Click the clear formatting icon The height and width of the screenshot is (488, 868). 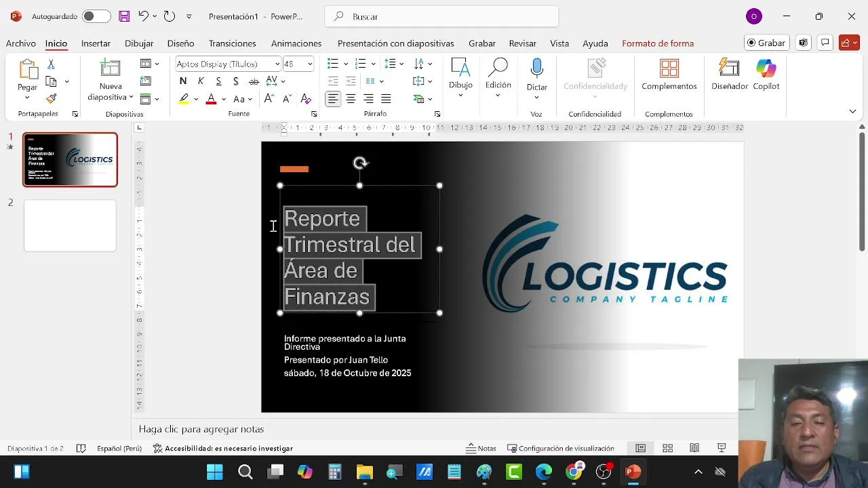(305, 99)
